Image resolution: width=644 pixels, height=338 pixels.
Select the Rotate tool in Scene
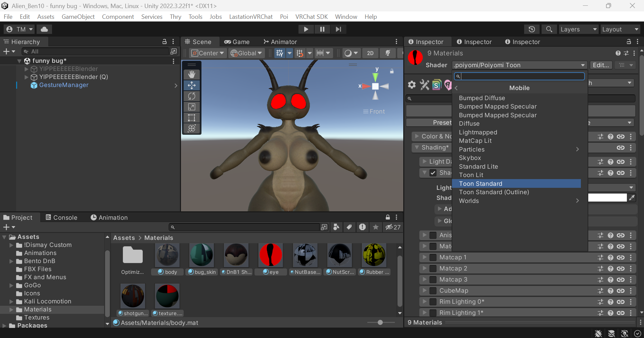192,96
